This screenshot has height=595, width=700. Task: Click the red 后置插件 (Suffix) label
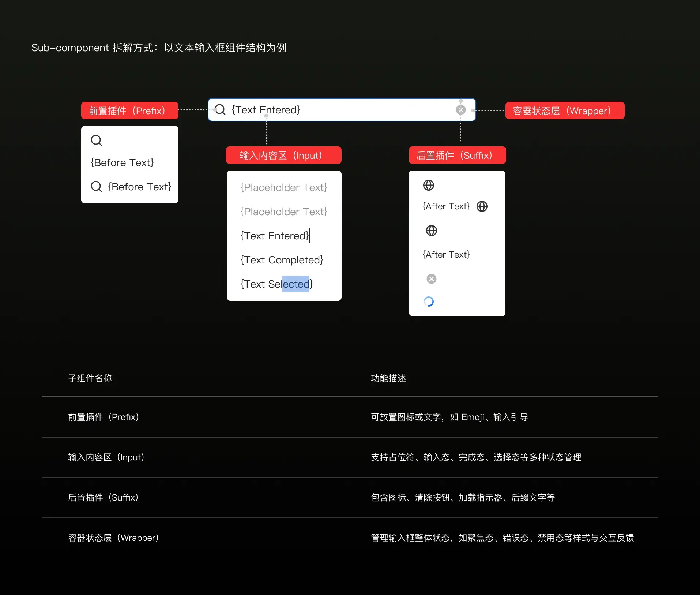456,155
